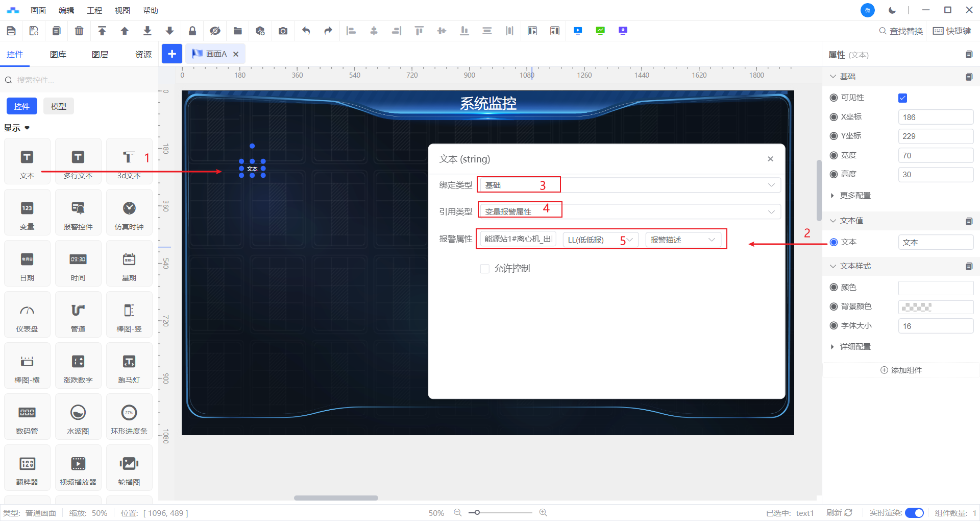The height and width of the screenshot is (521, 980).
Task: Select the 仪表盘 gauge widget
Action: [x=27, y=315]
